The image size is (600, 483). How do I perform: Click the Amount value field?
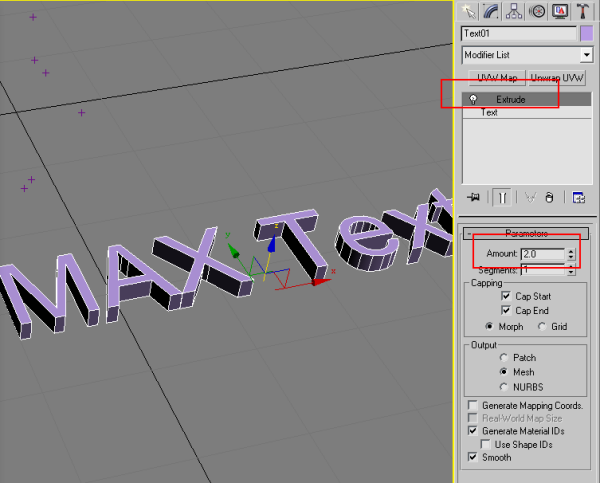click(x=543, y=254)
